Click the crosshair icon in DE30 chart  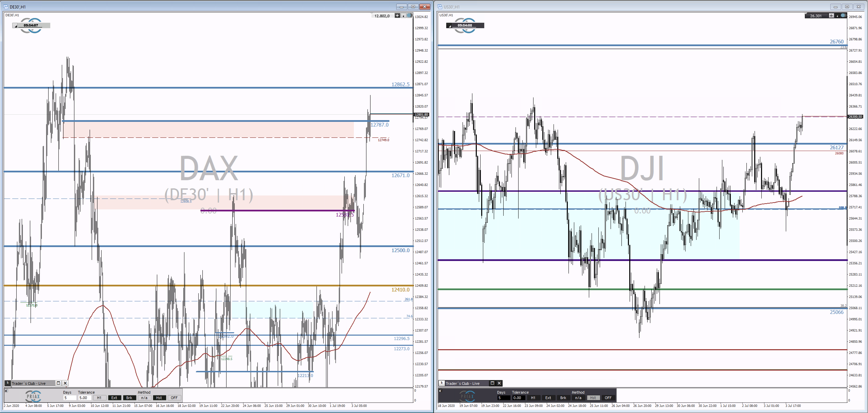pos(397,15)
